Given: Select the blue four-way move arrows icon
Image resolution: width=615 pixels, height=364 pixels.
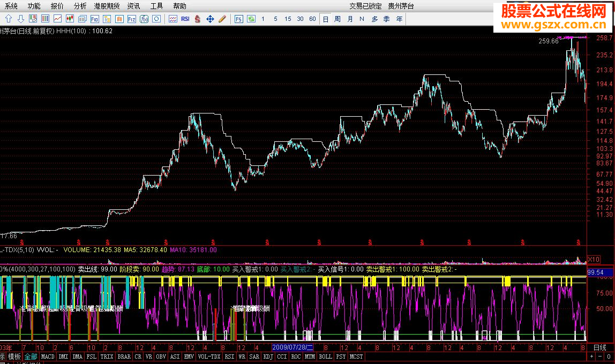Looking at the screenshot, I should pos(210,19).
